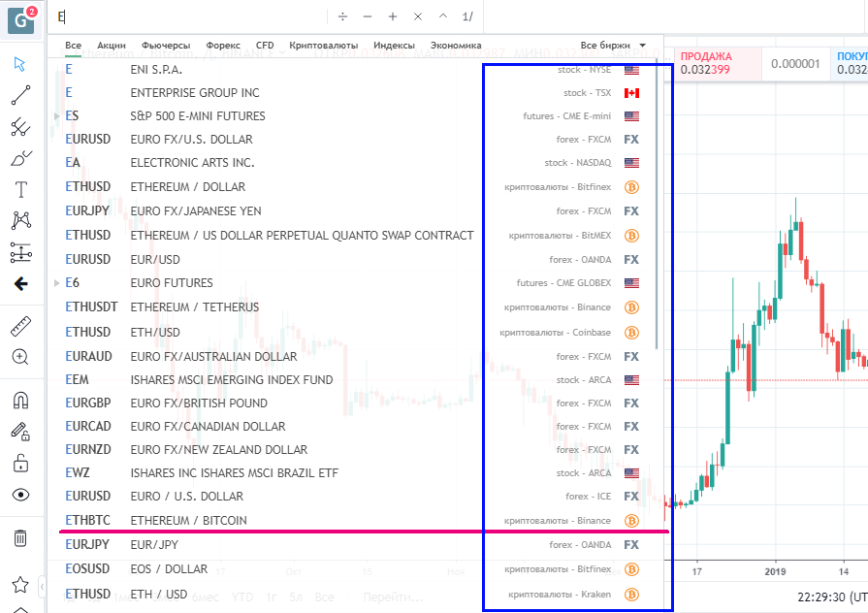Select the XABCD pattern tool
This screenshot has height=613, width=868.
point(21,220)
